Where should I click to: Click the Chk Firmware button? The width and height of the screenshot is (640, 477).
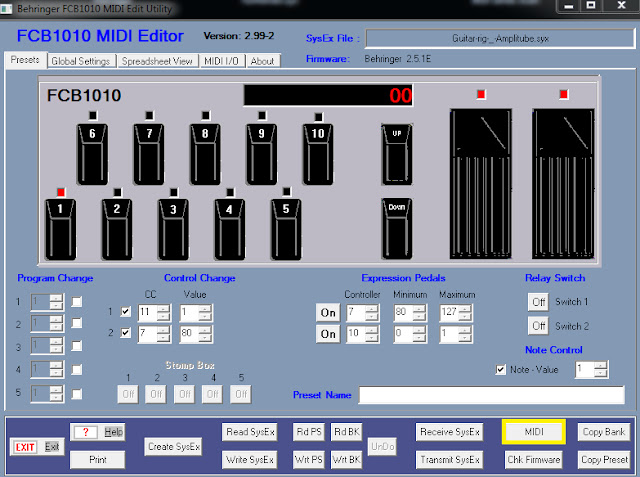click(534, 460)
